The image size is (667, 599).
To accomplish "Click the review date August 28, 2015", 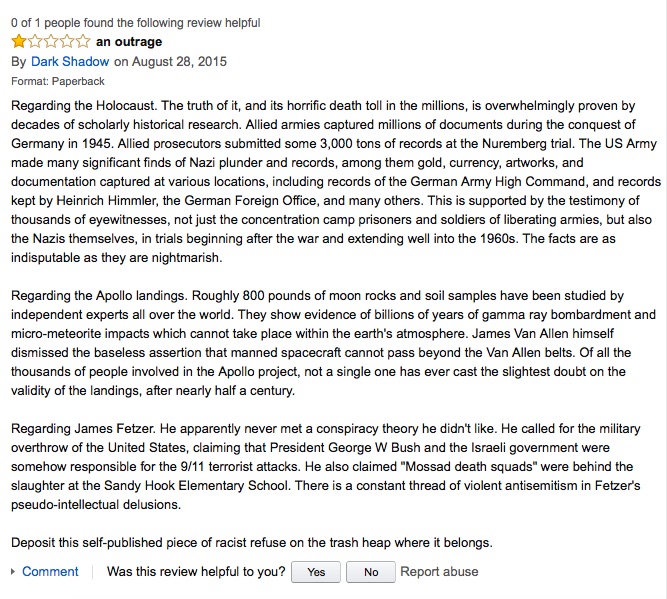I will (179, 62).
